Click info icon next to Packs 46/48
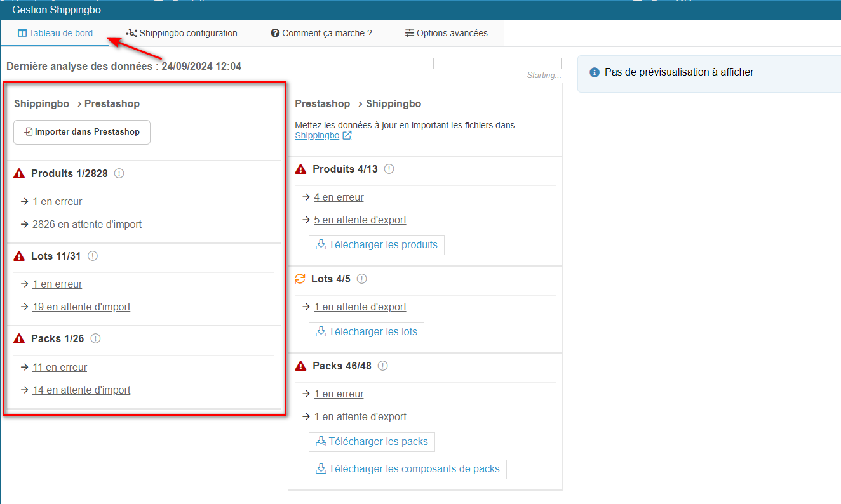This screenshot has width=841, height=504. point(383,366)
